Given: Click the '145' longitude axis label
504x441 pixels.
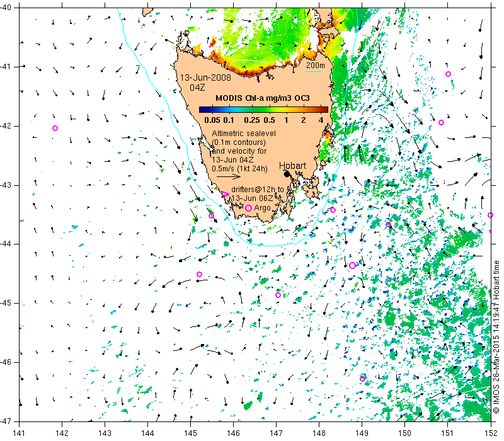Looking at the screenshot, I should 190,433.
